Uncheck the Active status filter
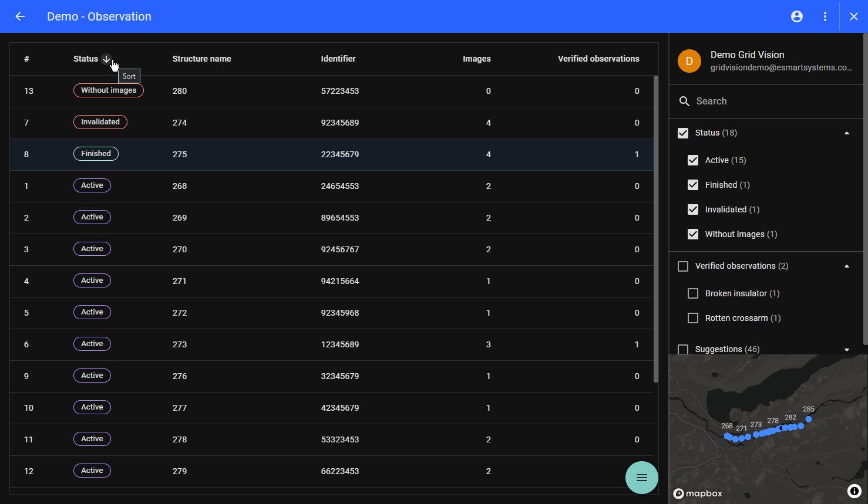 tap(693, 160)
